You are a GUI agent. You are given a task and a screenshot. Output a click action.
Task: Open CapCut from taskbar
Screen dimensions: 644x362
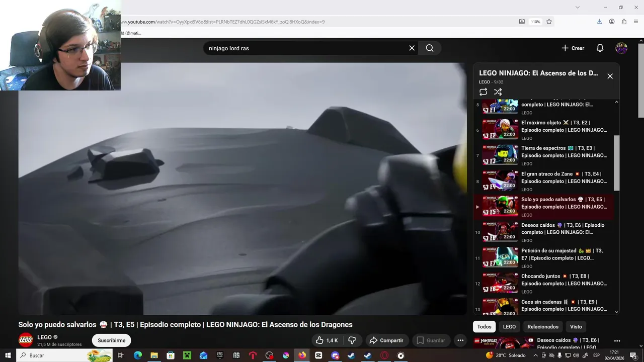click(318, 355)
